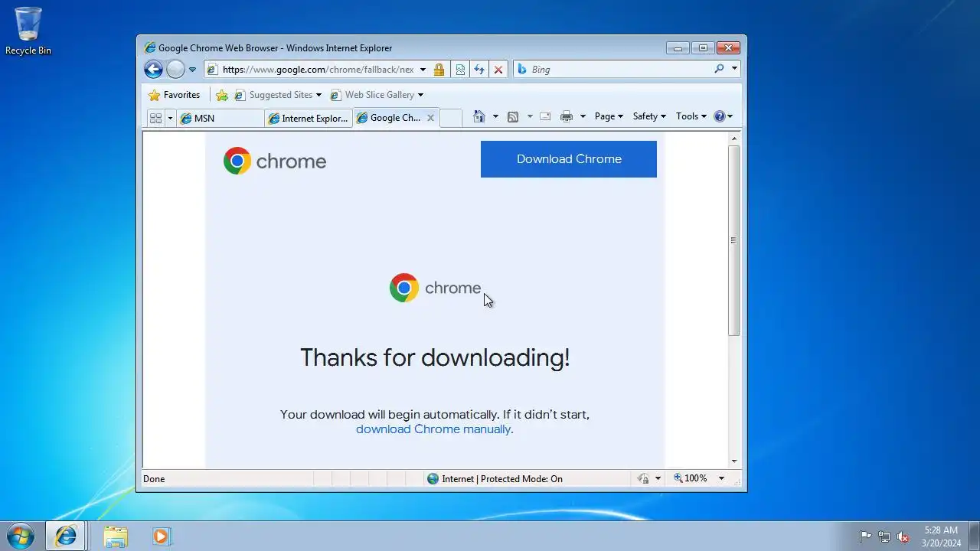The height and width of the screenshot is (551, 980).
Task: Open the Web Slice Gallery dropdown
Action: pos(377,95)
